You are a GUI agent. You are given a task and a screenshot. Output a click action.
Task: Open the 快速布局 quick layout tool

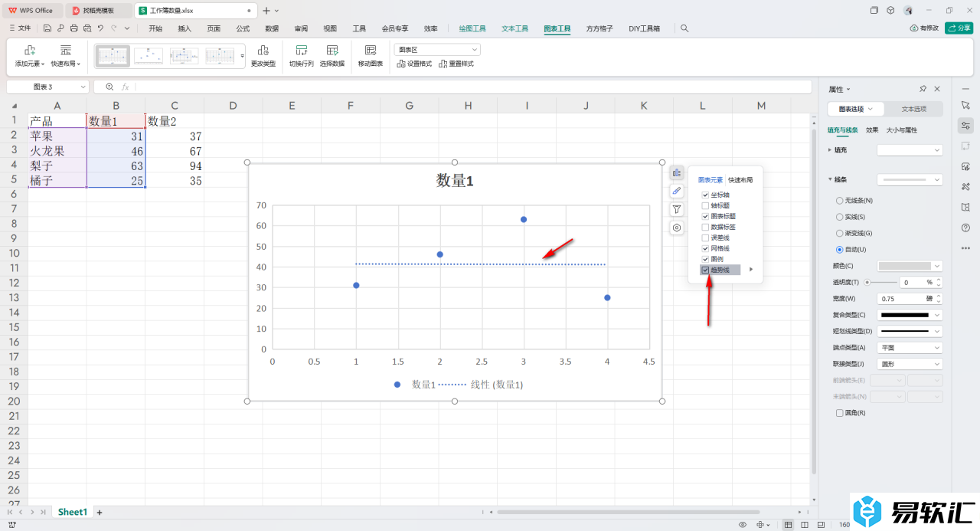tap(66, 56)
